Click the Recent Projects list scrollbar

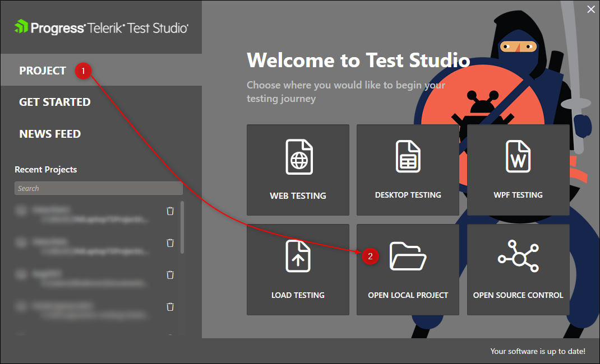182,227
